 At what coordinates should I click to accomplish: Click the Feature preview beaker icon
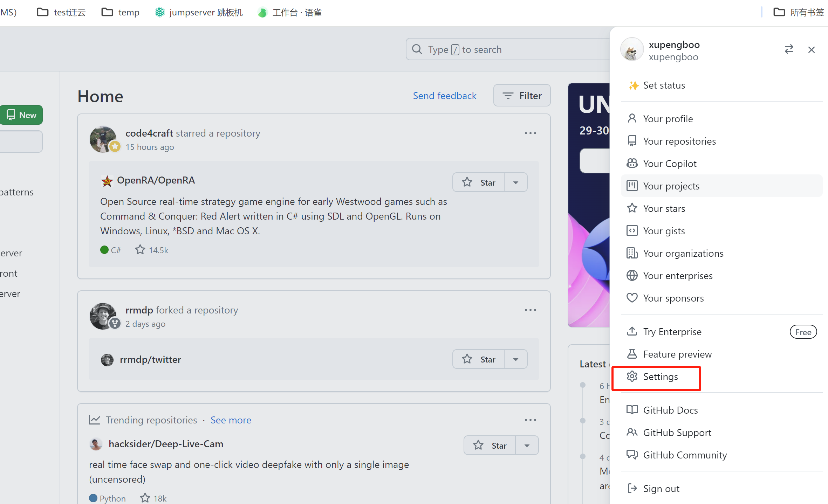click(x=632, y=354)
